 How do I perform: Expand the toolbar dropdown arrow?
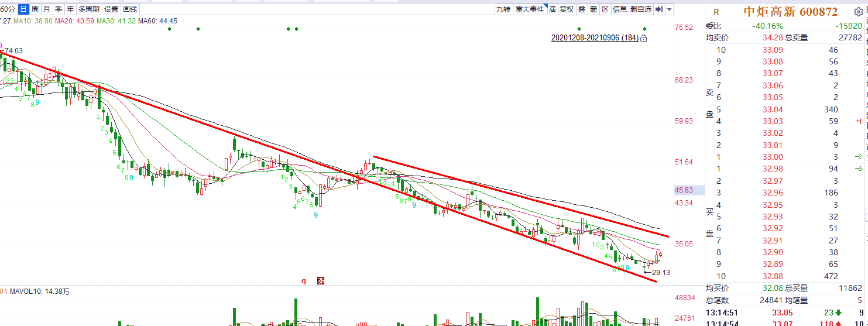pos(669,9)
